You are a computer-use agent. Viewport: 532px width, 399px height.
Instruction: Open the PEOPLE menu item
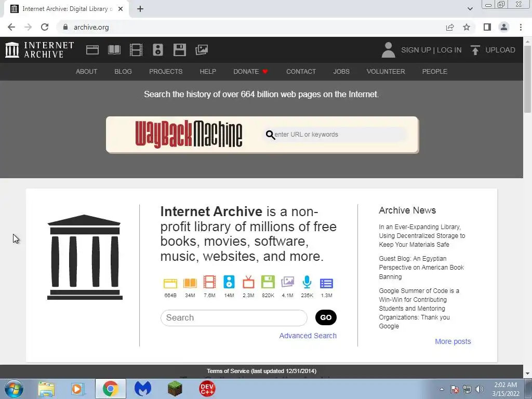[435, 72]
